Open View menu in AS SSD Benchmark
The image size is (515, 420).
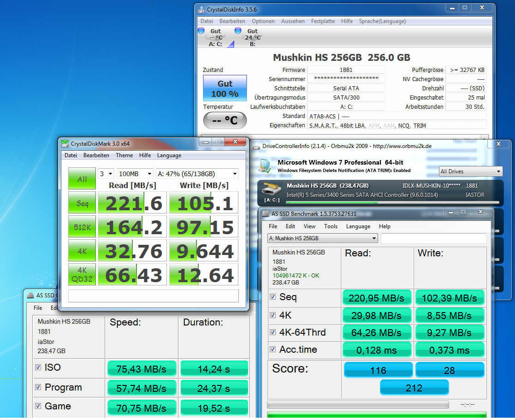309,226
